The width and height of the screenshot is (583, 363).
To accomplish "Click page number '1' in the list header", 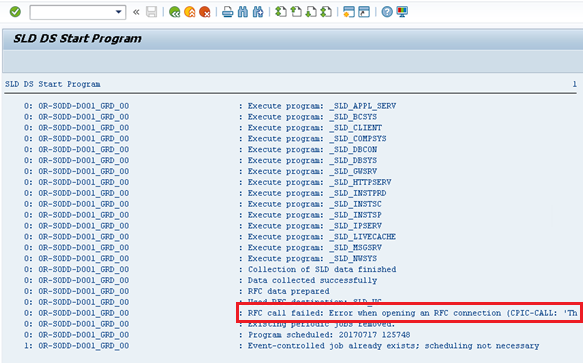I will pyautogui.click(x=574, y=84).
